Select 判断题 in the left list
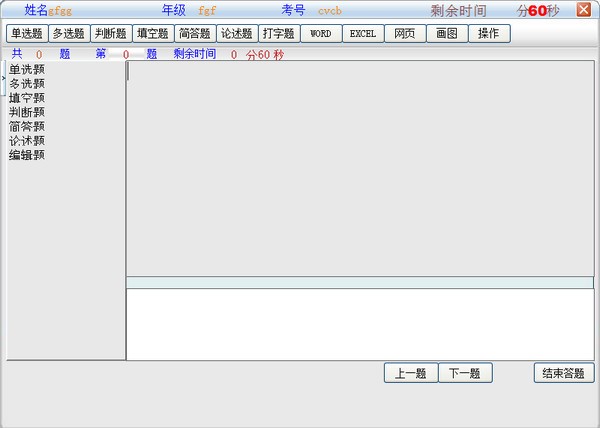 pyautogui.click(x=27, y=112)
